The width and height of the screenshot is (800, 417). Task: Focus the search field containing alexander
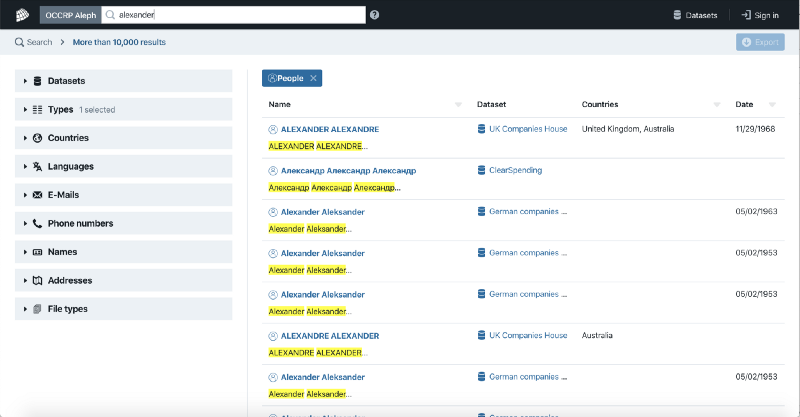tap(234, 15)
